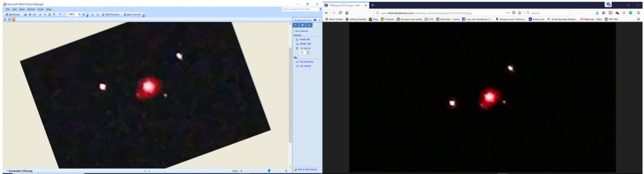Delete the picture with the X icon

(54, 14)
